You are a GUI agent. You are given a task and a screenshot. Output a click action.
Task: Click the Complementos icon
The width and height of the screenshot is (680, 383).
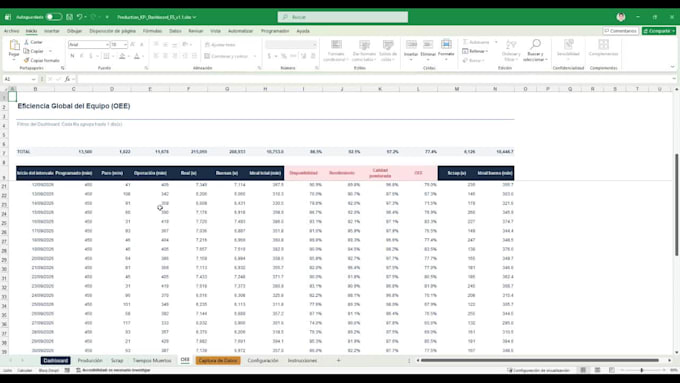tap(603, 44)
